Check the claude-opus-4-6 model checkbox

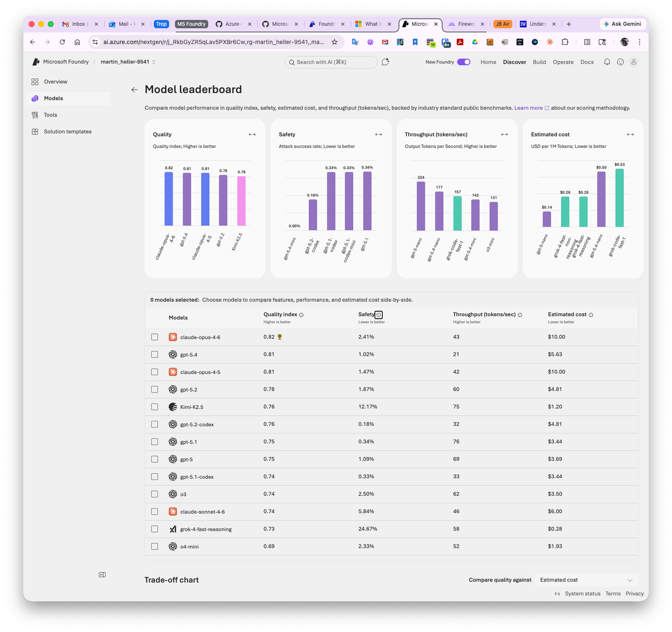155,337
